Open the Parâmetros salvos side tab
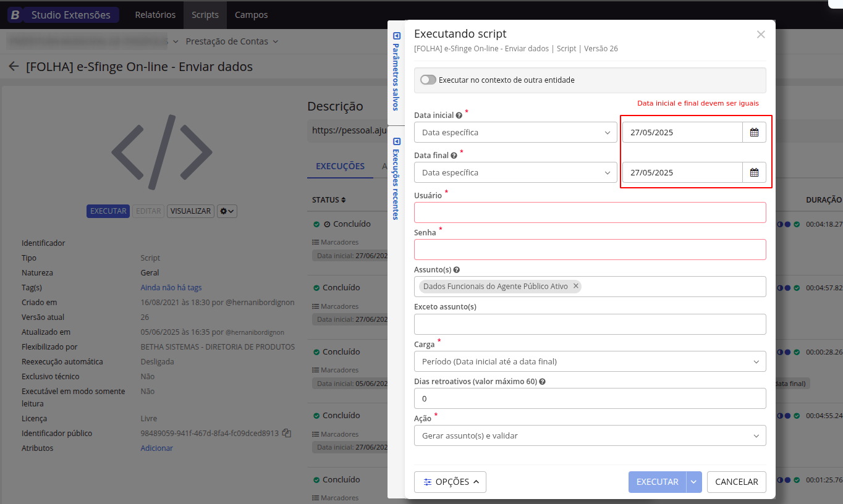 point(396,72)
